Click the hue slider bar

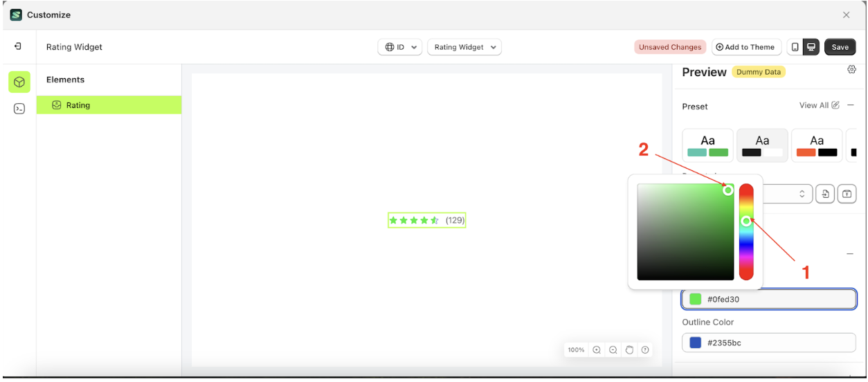tap(746, 232)
